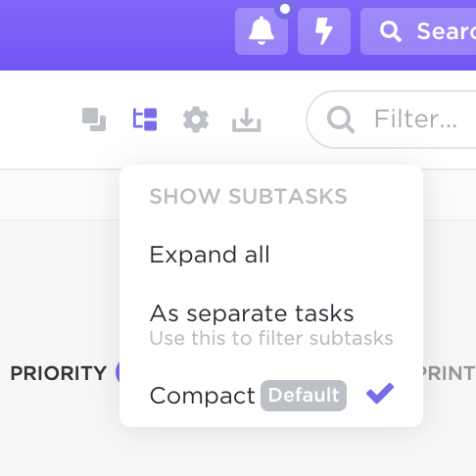Click the purple checkmark beside Compact

coord(380,393)
